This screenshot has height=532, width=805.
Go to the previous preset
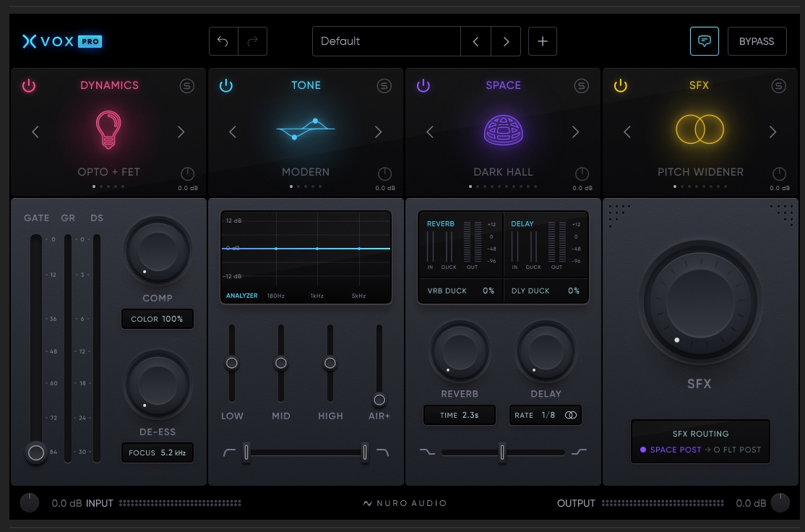tap(475, 41)
